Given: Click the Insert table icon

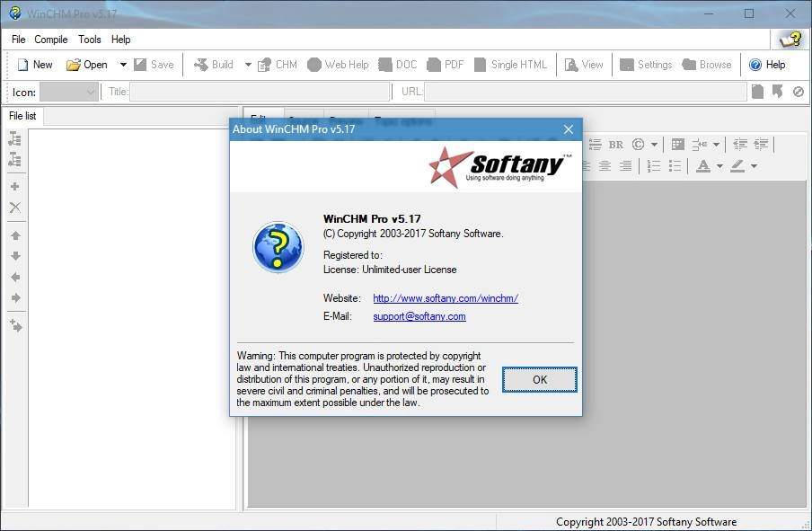Looking at the screenshot, I should (x=678, y=145).
